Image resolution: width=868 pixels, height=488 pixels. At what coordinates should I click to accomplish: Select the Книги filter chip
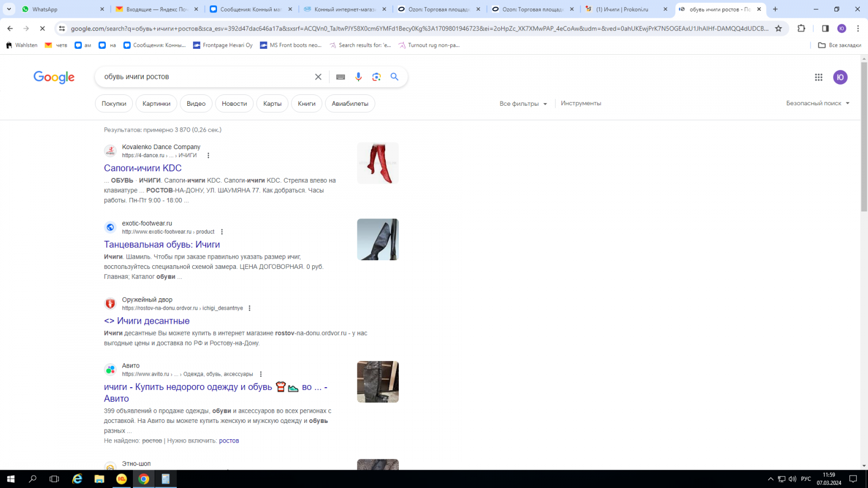click(307, 104)
